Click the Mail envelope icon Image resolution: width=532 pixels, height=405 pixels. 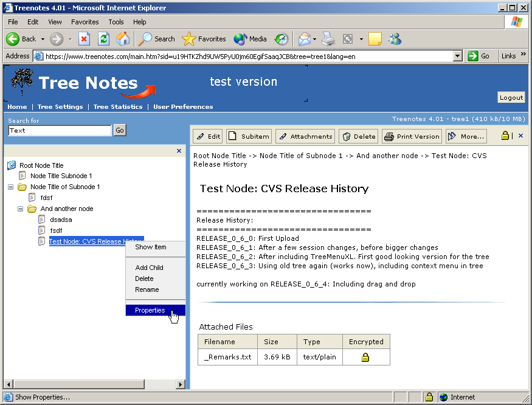tap(305, 39)
